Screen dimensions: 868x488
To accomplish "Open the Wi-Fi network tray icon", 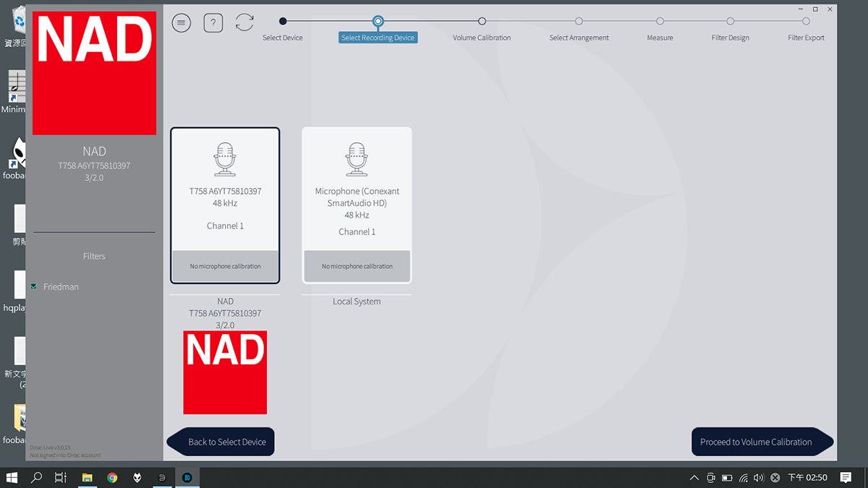I will [743, 477].
